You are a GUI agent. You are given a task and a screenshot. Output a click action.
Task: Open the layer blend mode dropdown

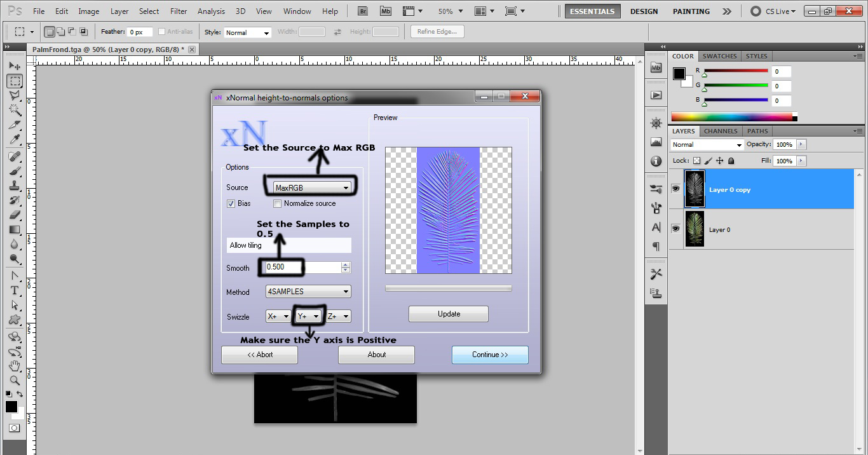click(x=707, y=145)
